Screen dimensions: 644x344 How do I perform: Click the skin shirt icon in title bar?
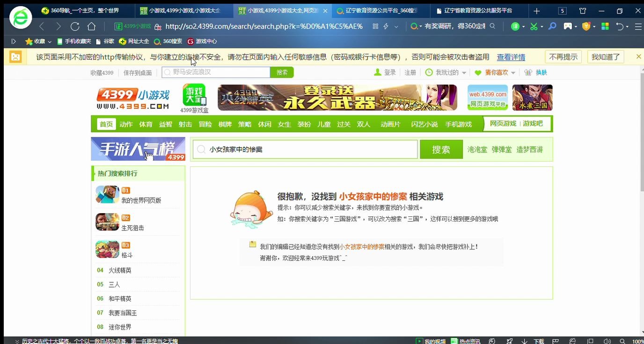(x=583, y=11)
